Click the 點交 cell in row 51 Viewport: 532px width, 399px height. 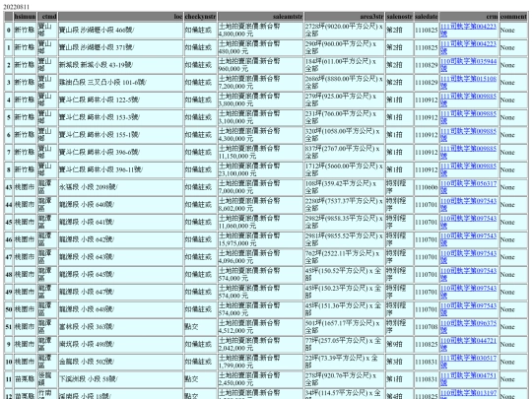(200, 327)
